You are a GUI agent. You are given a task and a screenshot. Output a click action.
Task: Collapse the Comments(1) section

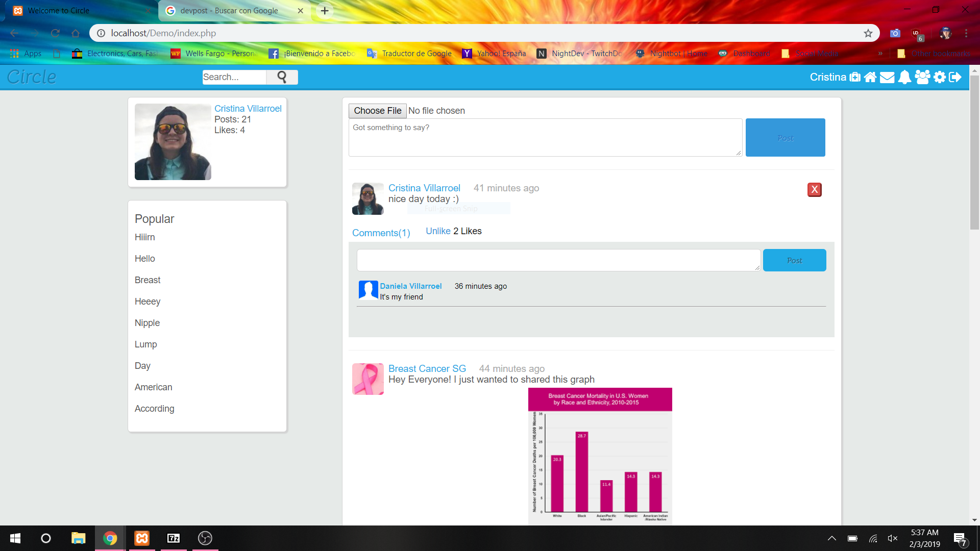click(381, 233)
